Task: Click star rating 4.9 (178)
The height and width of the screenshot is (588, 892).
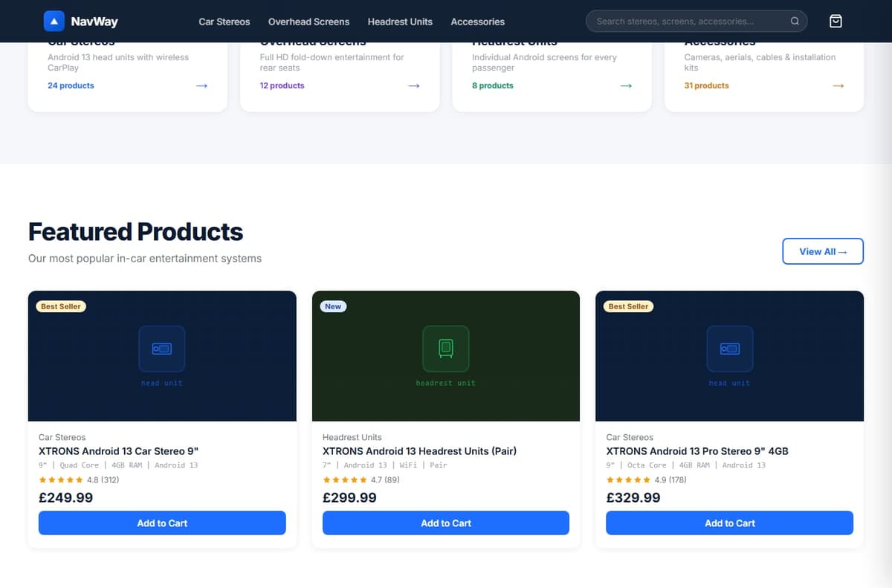Action: pos(647,480)
